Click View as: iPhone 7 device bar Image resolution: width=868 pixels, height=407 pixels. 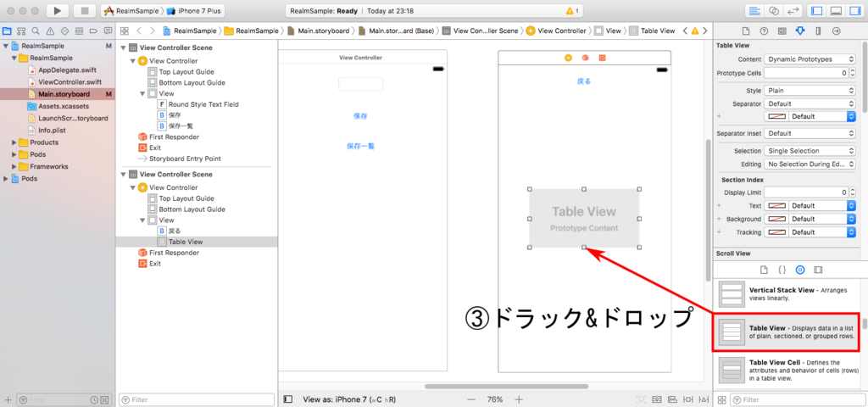point(349,399)
